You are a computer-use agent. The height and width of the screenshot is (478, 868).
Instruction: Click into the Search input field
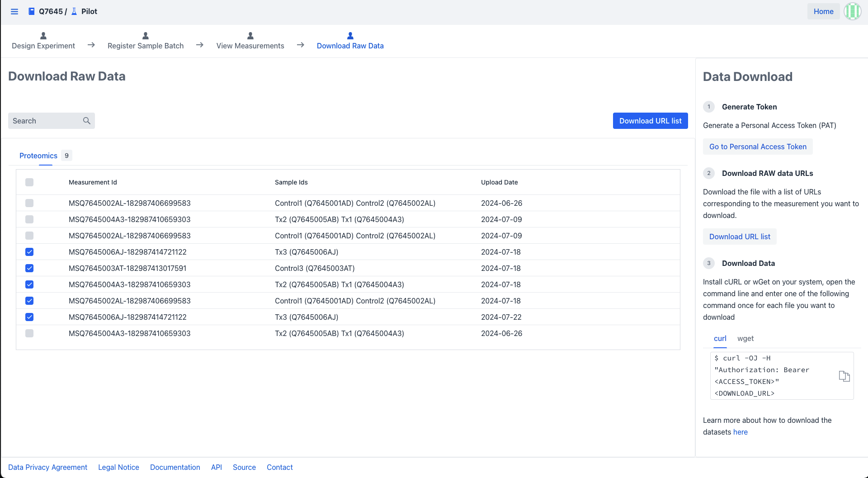click(x=45, y=121)
